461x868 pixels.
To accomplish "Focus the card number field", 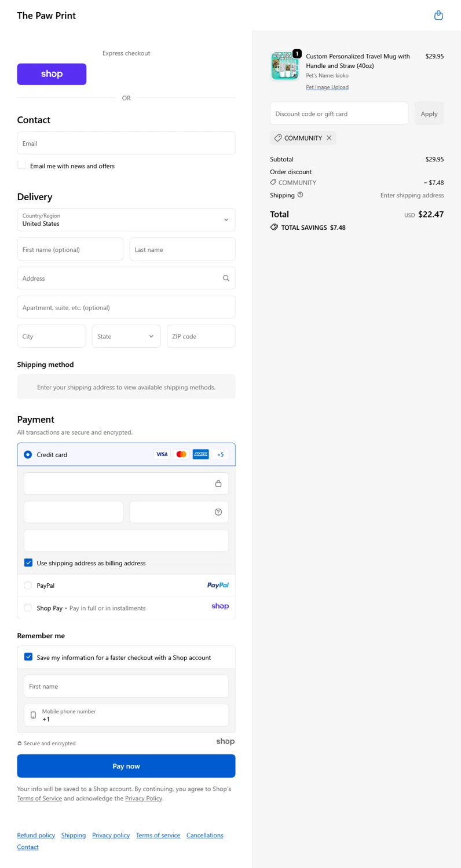I will 126,484.
